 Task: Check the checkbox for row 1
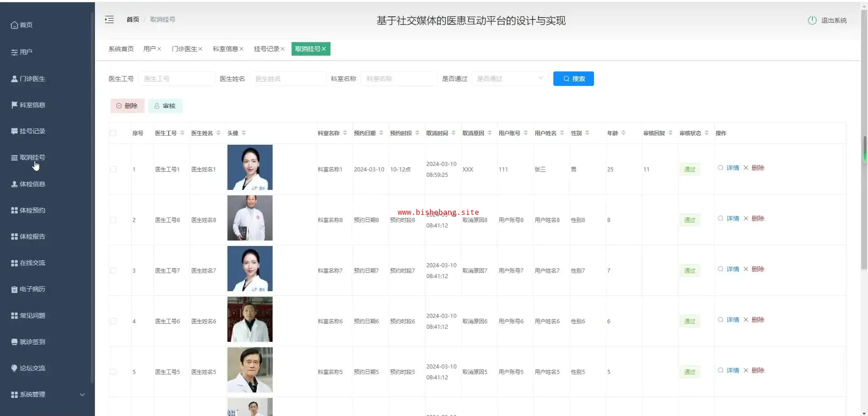tap(113, 169)
